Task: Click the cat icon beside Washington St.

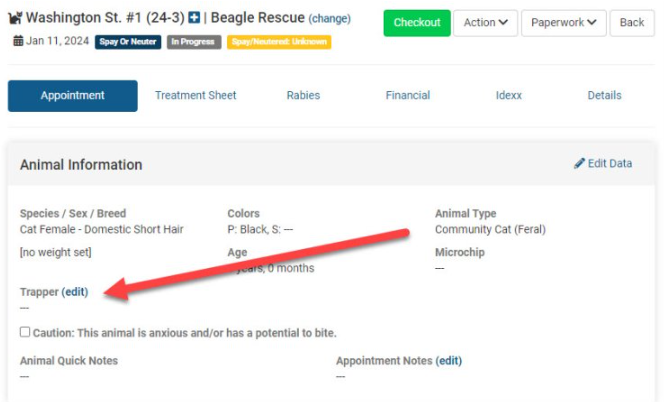Action: pos(14,19)
